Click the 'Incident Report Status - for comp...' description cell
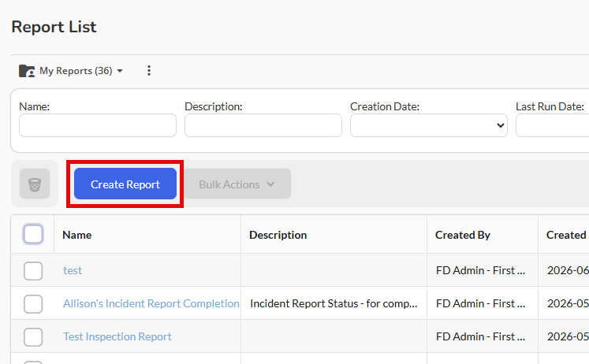589x364 pixels. pos(334,303)
